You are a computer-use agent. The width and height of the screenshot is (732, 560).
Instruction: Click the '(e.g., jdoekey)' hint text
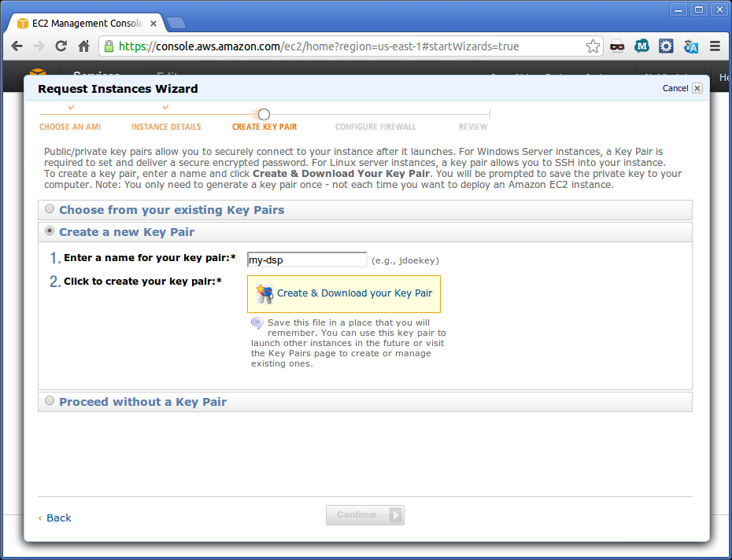tap(405, 260)
